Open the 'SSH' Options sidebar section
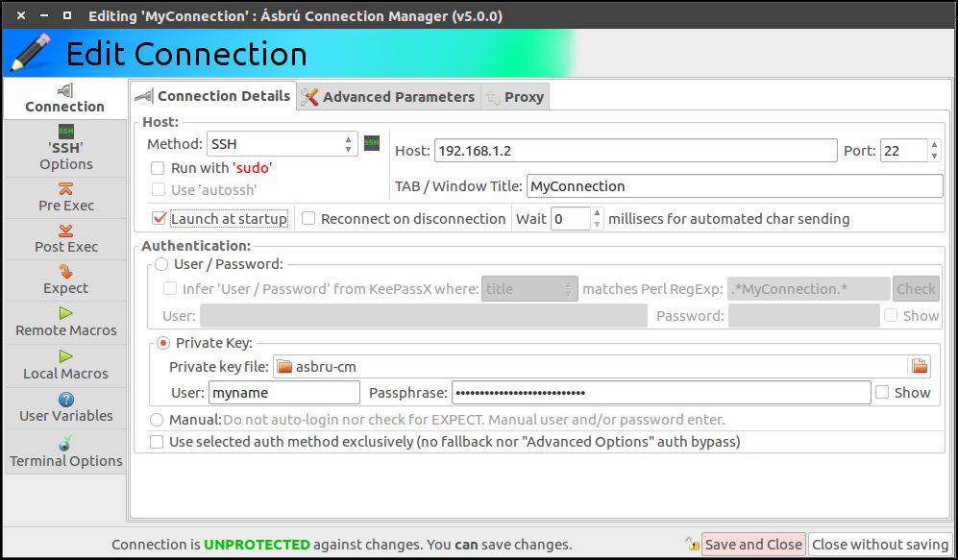The image size is (958, 560). click(65, 148)
